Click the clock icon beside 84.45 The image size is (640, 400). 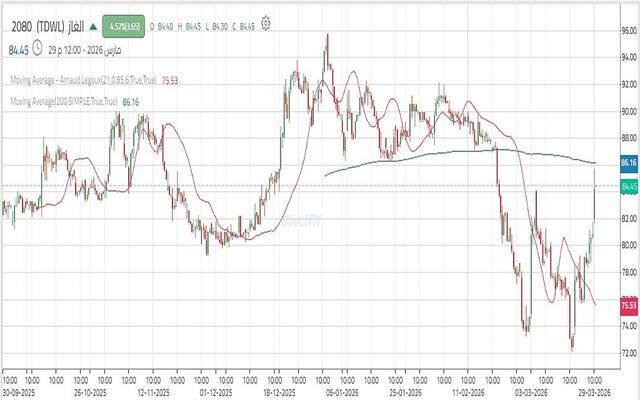(37, 45)
